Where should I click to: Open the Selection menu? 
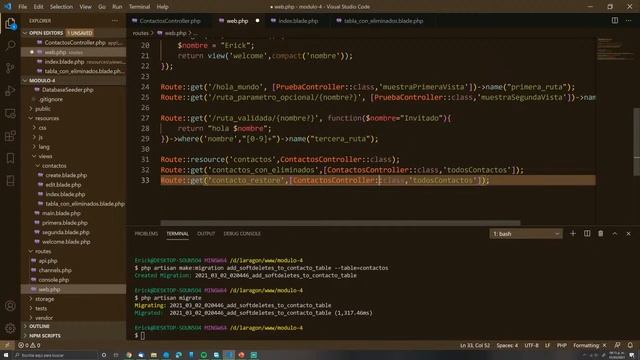click(x=61, y=7)
